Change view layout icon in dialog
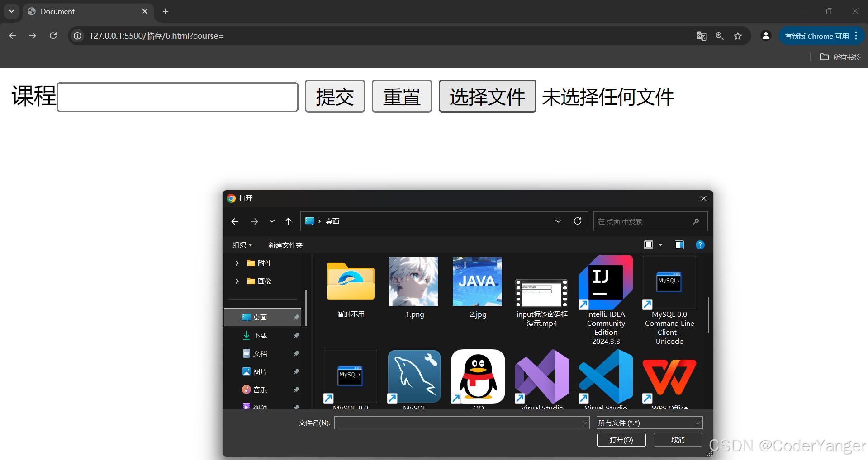This screenshot has height=460, width=868. (649, 245)
